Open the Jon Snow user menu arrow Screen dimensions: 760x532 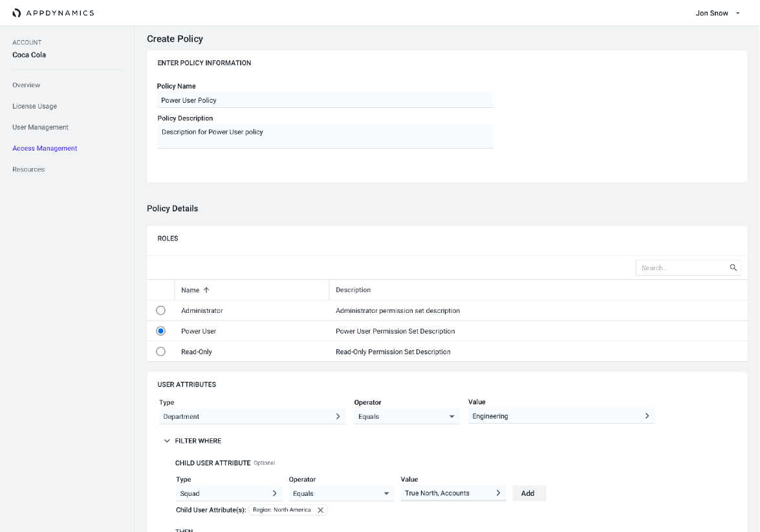pos(738,13)
